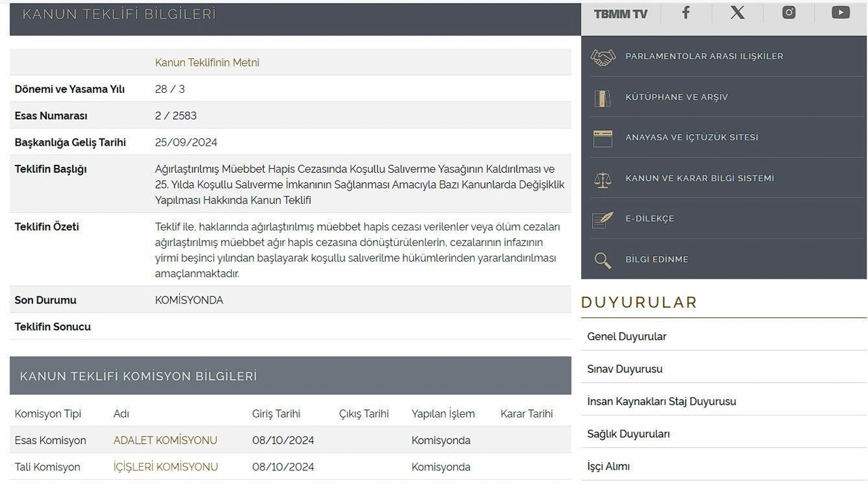Open the Kanun Teklifinin Metni link

207,62
